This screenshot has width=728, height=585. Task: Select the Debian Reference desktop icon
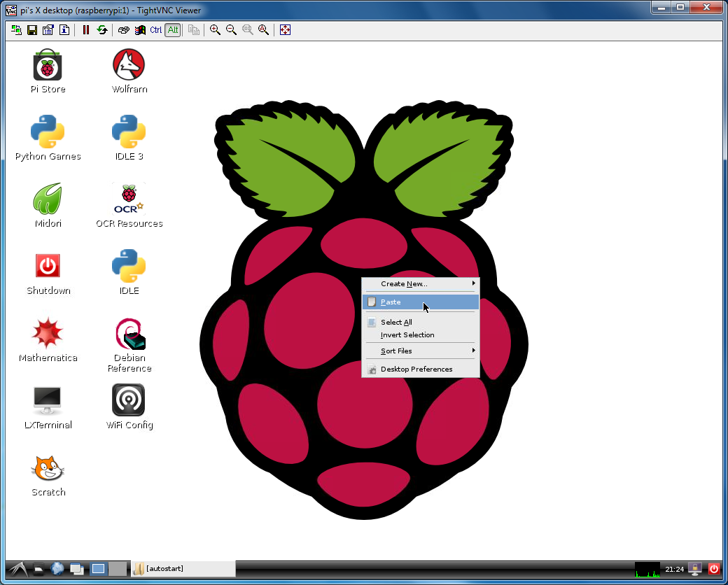point(129,346)
